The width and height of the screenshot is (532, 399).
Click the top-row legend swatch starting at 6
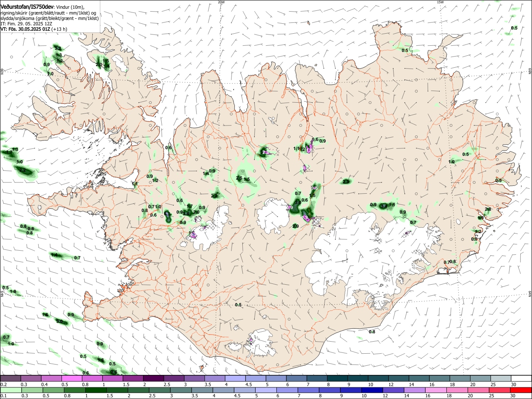point(296,379)
